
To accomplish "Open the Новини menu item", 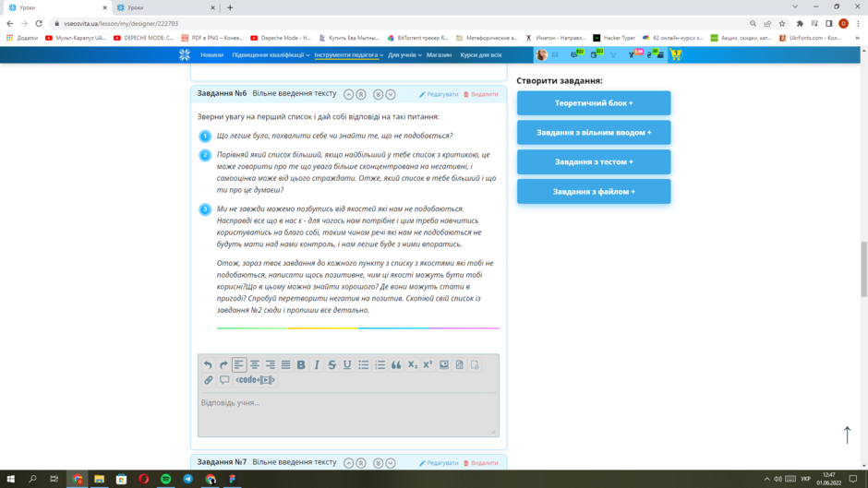I will pos(211,54).
